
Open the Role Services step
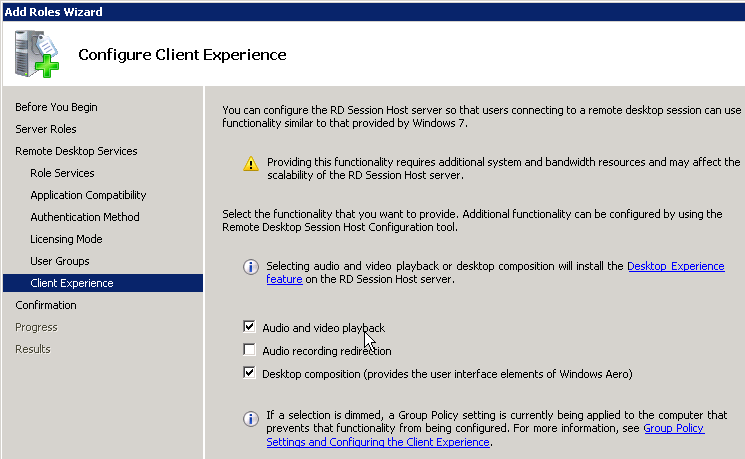click(62, 173)
